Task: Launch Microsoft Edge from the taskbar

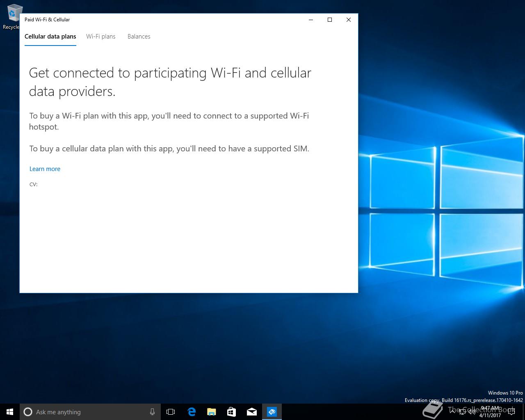Action: pos(191,412)
